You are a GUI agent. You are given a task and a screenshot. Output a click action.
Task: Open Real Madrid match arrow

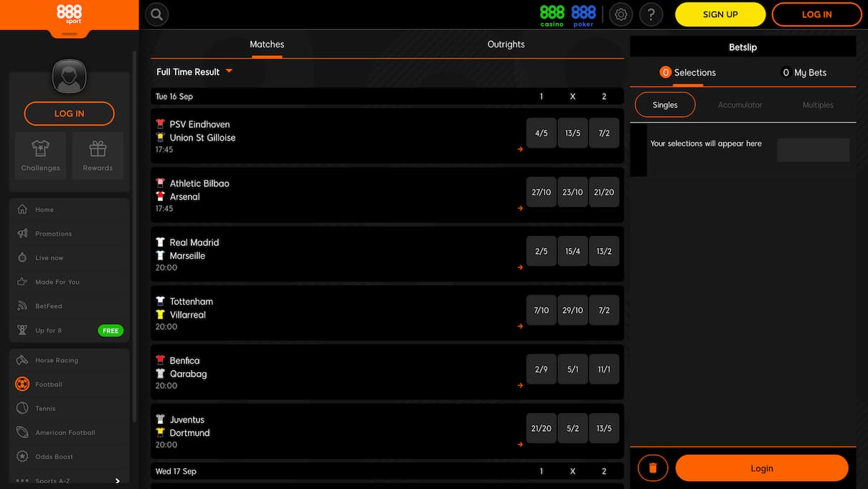(520, 267)
